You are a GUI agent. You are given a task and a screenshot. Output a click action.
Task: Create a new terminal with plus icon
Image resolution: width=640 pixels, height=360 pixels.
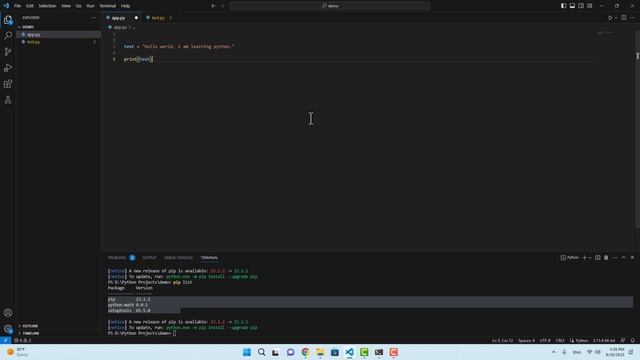[584, 258]
